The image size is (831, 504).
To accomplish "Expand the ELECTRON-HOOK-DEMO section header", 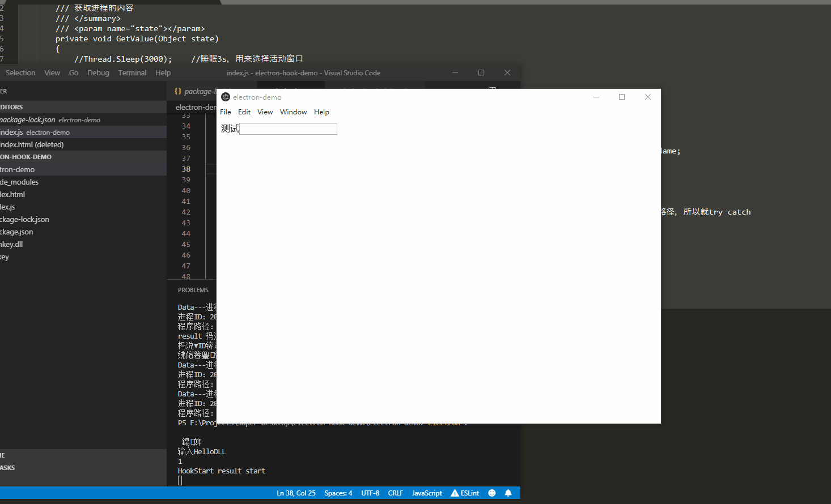I will tap(27, 157).
